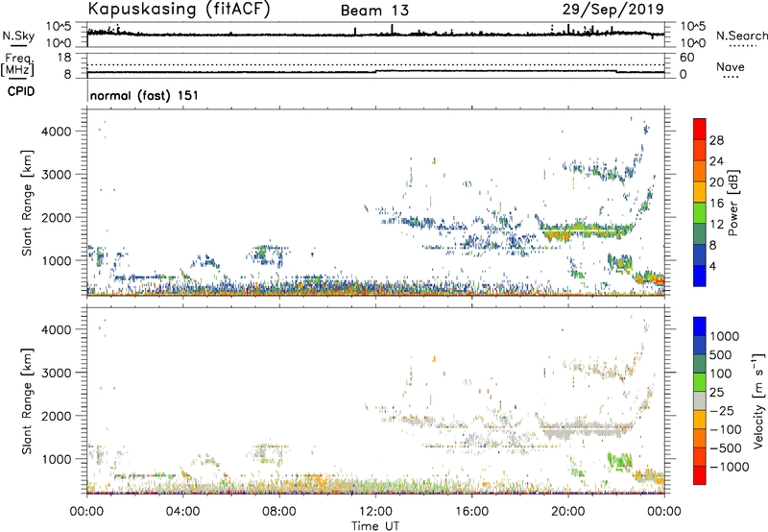Image resolution: width=768 pixels, height=532 pixels.
Task: Click the red top of the power colorbar
Action: [700, 129]
